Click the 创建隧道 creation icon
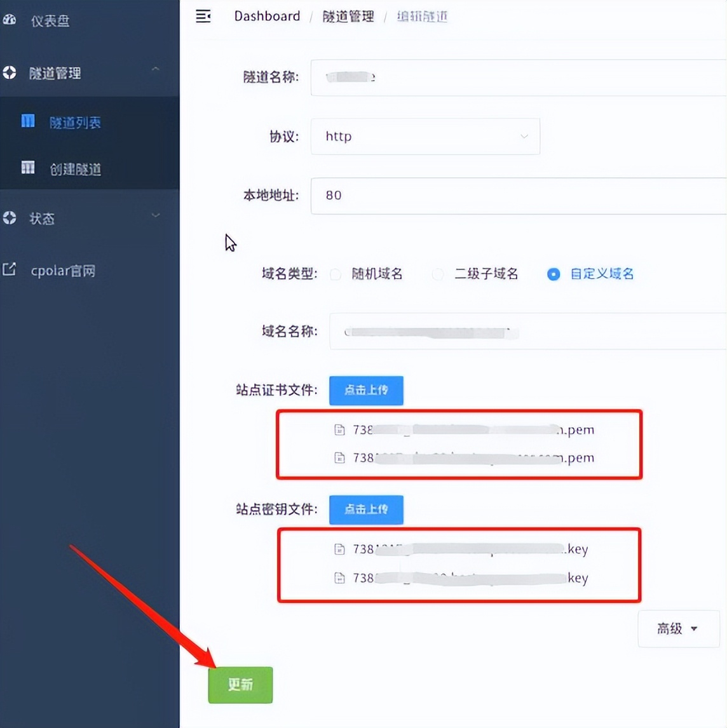This screenshot has width=727, height=728. pyautogui.click(x=28, y=168)
